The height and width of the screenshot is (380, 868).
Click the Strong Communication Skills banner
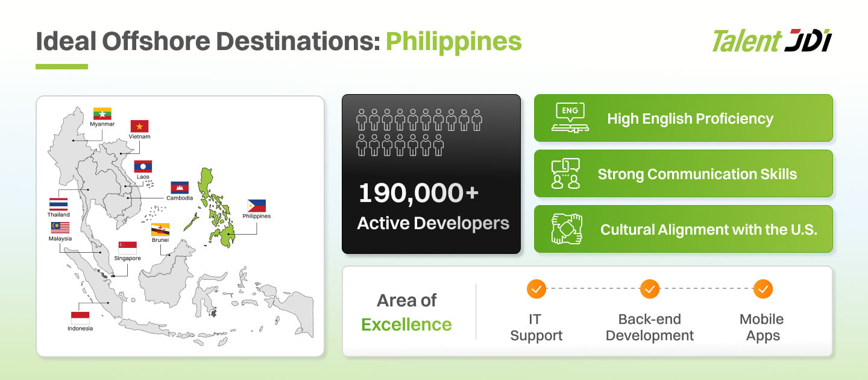tap(684, 174)
